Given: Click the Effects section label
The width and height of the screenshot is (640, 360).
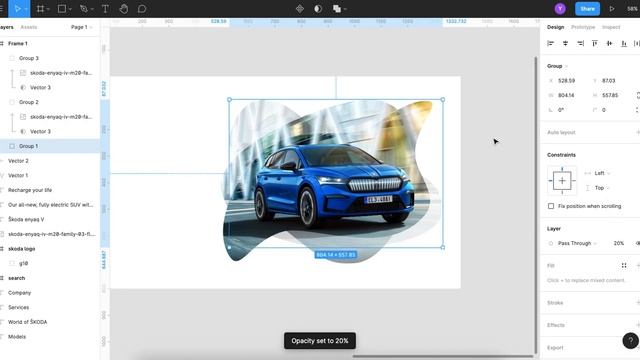Looking at the screenshot, I should 556,325.
